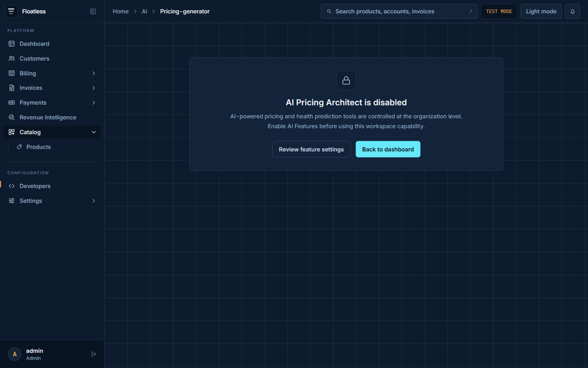Image resolution: width=588 pixels, height=368 pixels.
Task: Click the Payments card icon
Action: pyautogui.click(x=11, y=103)
